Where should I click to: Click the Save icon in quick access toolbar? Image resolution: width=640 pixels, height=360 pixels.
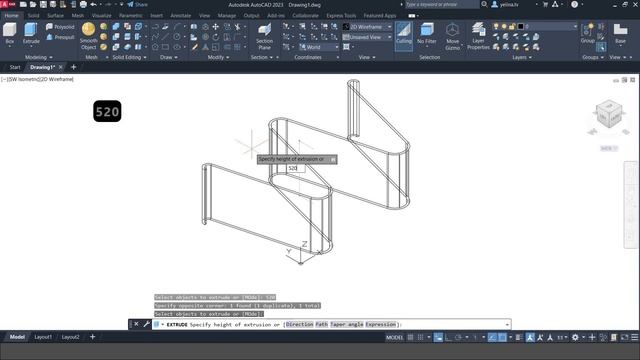[x=43, y=4]
